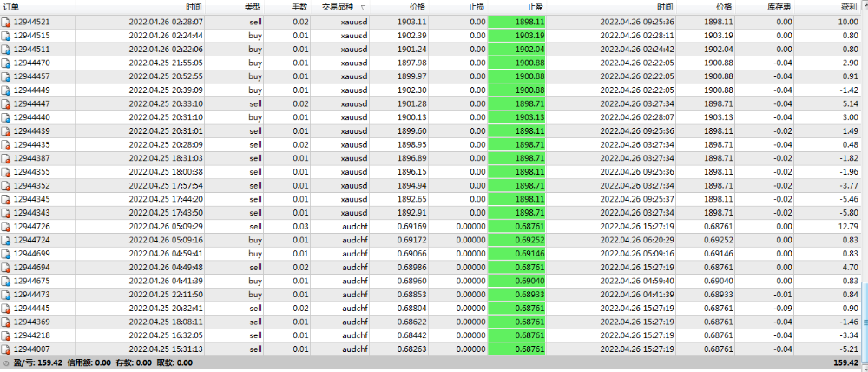Viewport: 868px width, 372px height.
Task: Click the sell icon of order 12944726
Action: (x=5, y=227)
